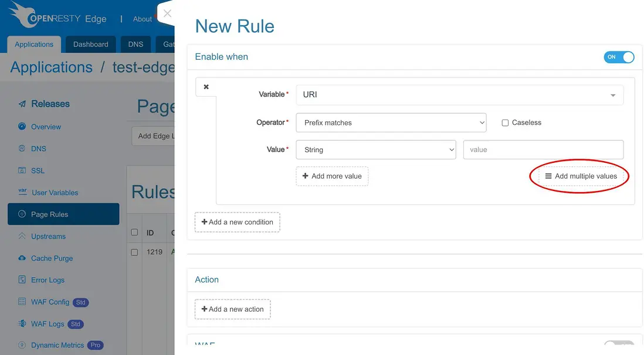Click the SSL certificate icon
Image resolution: width=644 pixels, height=355 pixels.
[x=22, y=170]
